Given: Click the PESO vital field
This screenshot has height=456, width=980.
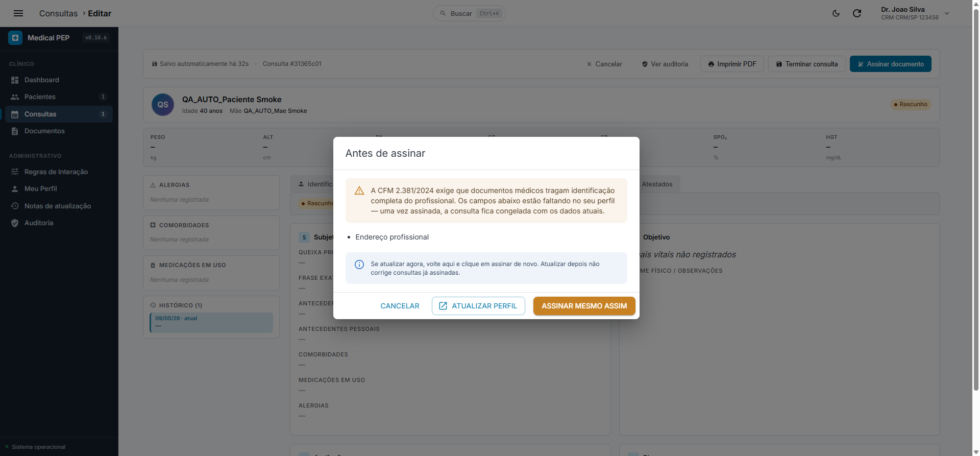Looking at the screenshot, I should pos(199,147).
